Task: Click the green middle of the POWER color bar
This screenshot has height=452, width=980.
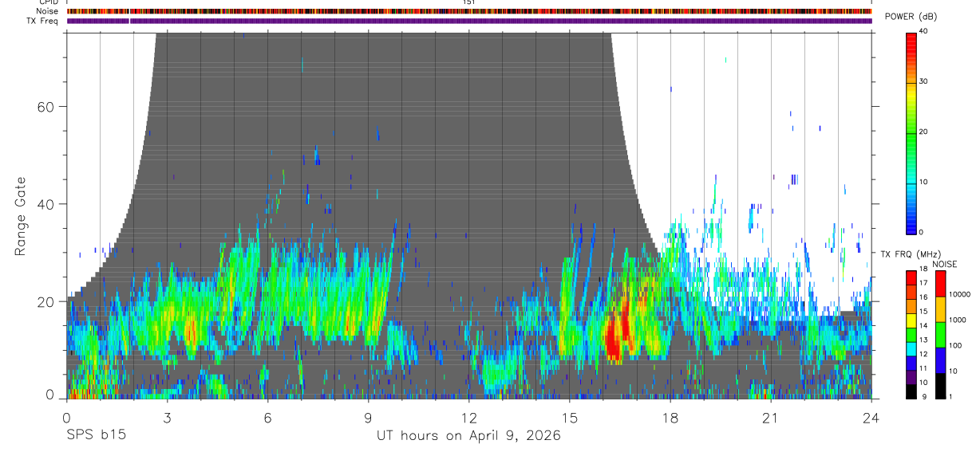Action: click(x=911, y=132)
